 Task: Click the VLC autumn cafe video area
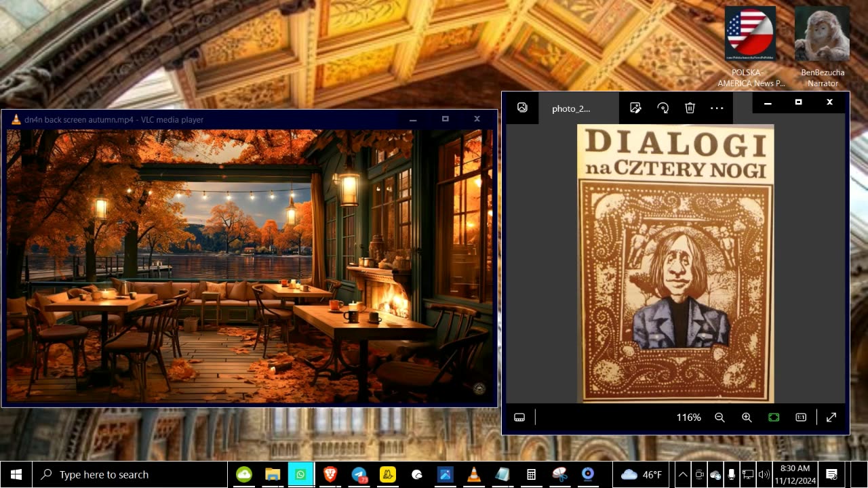[250, 266]
